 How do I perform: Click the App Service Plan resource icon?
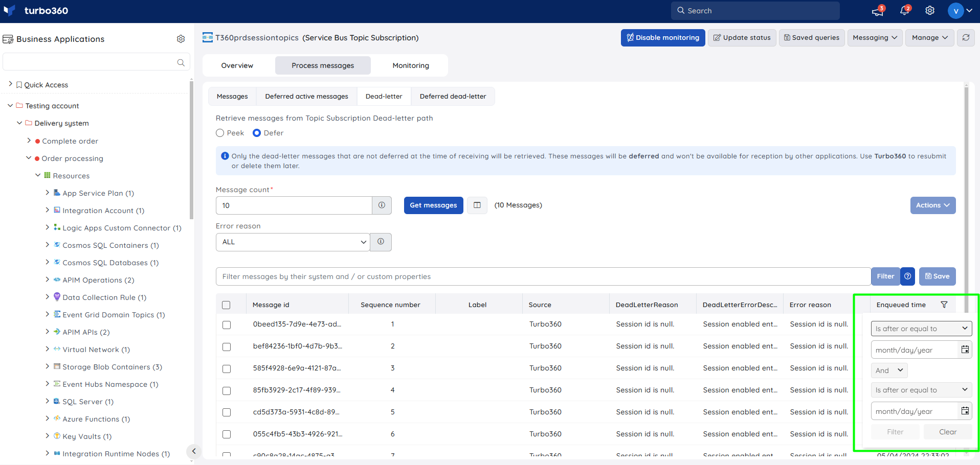click(x=57, y=193)
